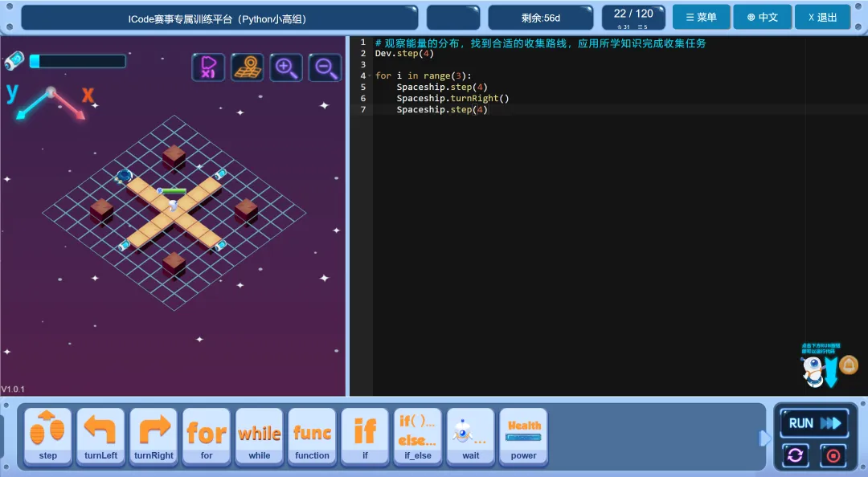868x477 pixels.
Task: Zoom in on the game map
Action: click(x=285, y=67)
